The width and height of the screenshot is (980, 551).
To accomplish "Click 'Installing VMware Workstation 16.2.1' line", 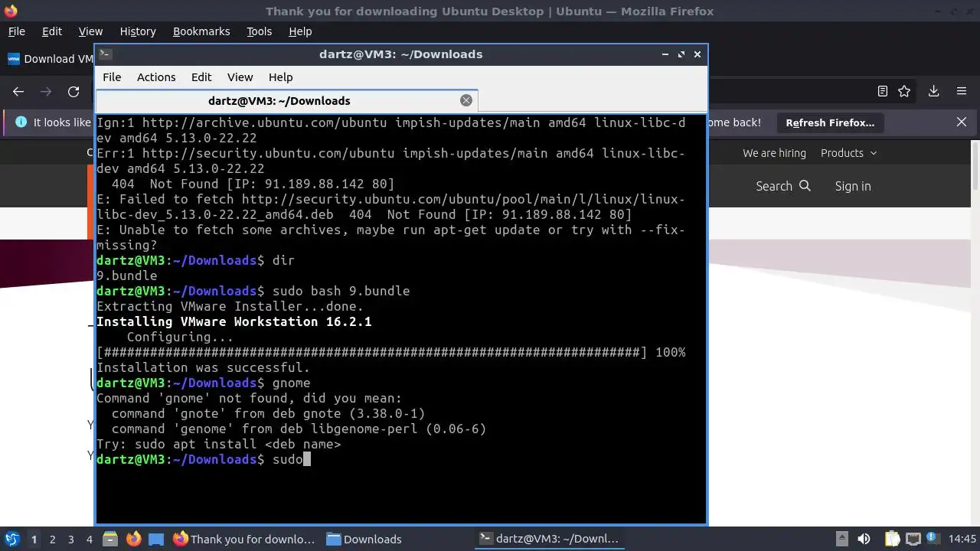I will (x=234, y=321).
